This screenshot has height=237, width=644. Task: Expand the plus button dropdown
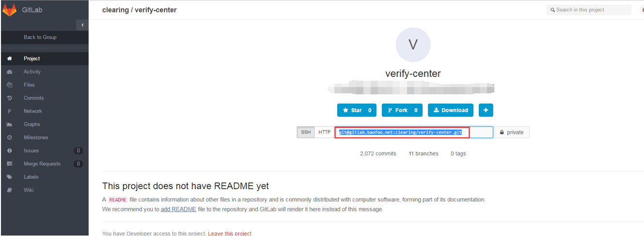pos(486,110)
